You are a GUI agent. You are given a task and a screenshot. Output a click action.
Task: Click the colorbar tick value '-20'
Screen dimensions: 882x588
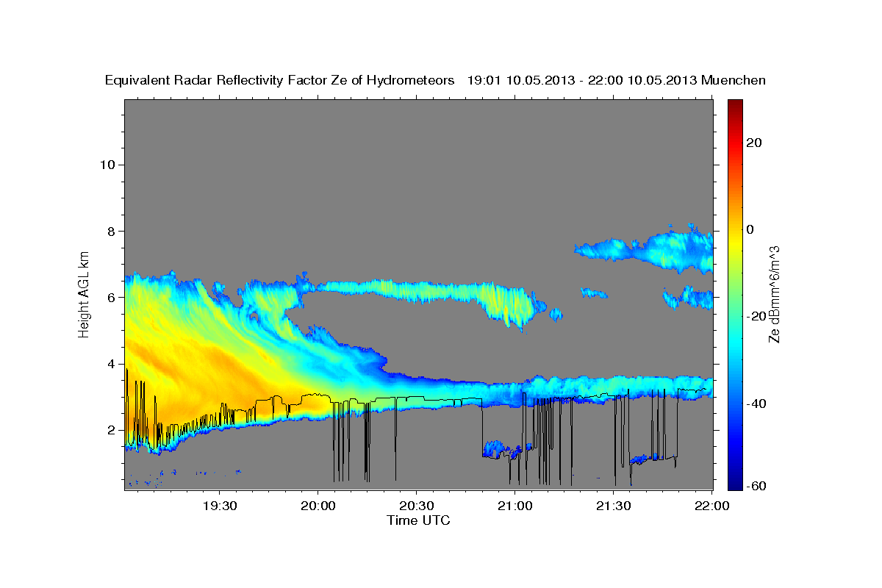[x=756, y=316]
